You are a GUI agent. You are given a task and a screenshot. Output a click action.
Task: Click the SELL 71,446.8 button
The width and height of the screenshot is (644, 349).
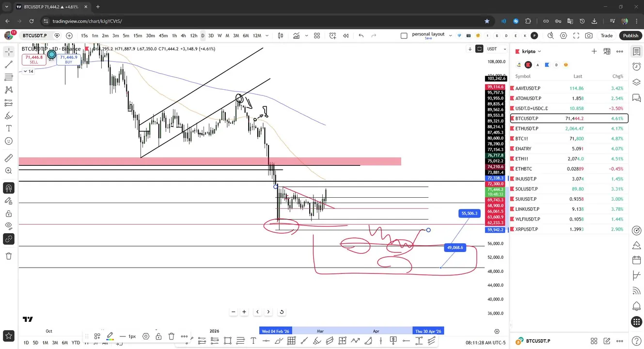34,59
